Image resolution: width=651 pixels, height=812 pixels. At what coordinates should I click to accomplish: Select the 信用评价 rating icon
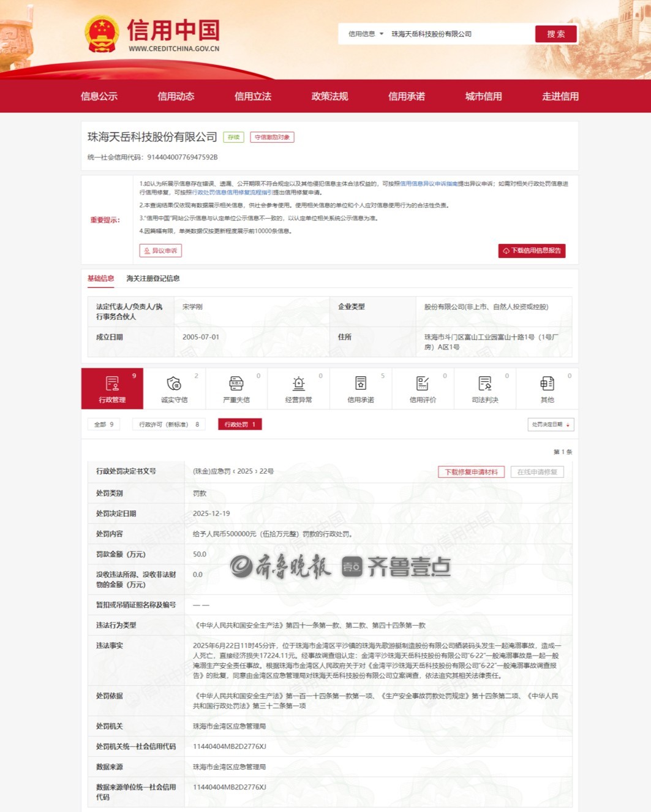pyautogui.click(x=423, y=384)
